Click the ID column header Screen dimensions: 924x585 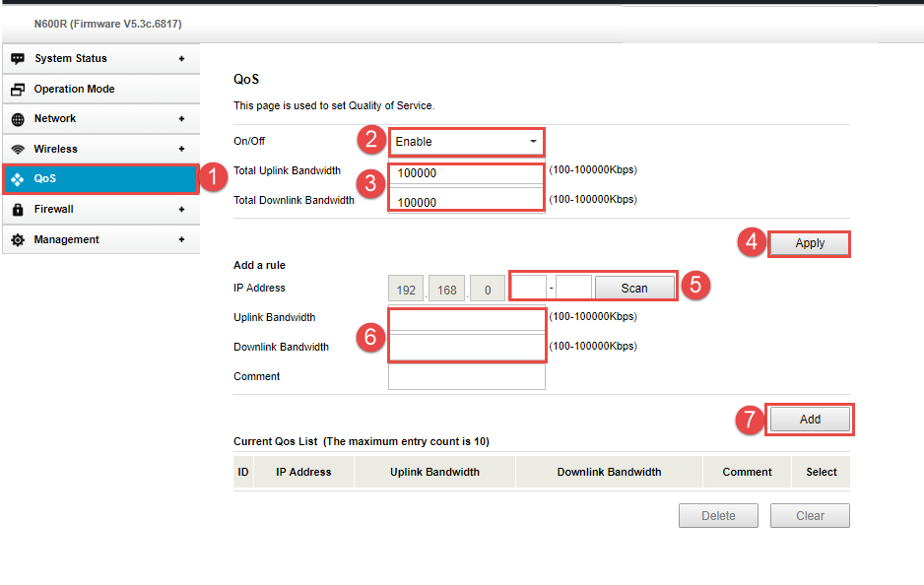pyautogui.click(x=243, y=472)
